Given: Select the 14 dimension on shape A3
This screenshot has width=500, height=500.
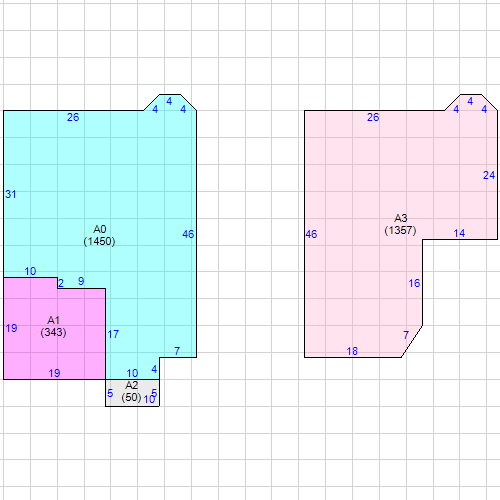Looking at the screenshot, I should pyautogui.click(x=459, y=233).
